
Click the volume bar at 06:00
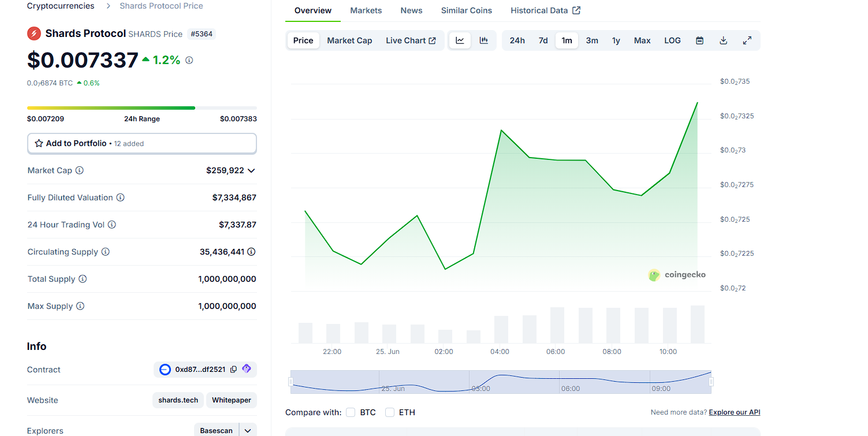[x=557, y=325]
